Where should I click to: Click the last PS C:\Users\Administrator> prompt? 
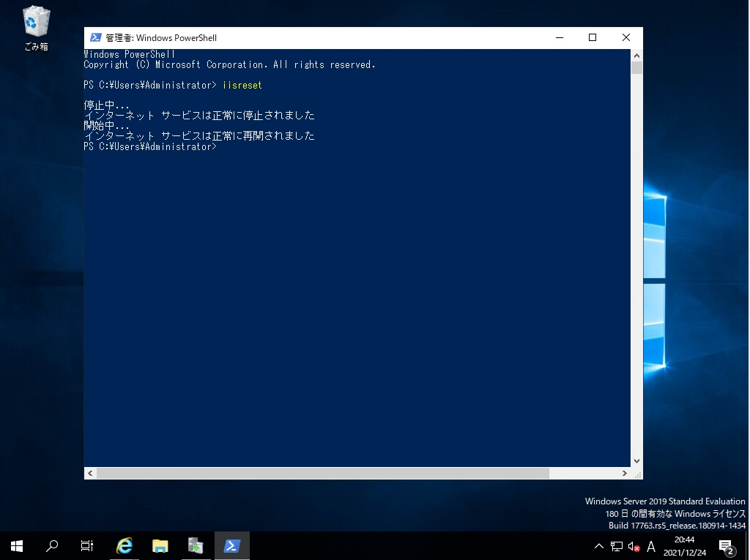point(150,146)
